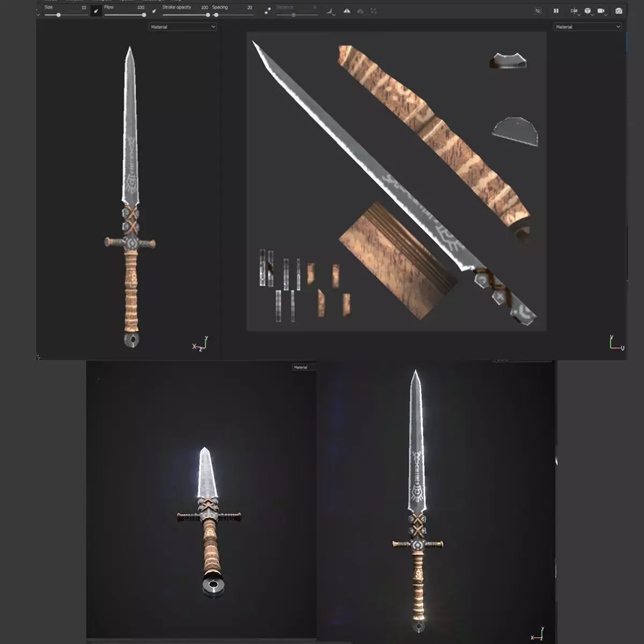Click the Size value field showing 10
This screenshot has width=644, height=644.
[x=83, y=8]
